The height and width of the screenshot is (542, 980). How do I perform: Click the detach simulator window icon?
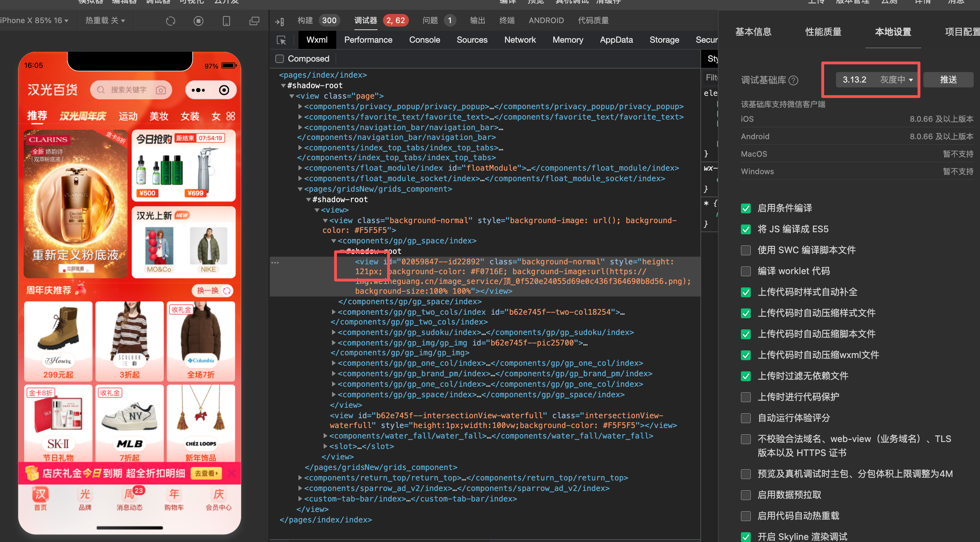tap(254, 21)
